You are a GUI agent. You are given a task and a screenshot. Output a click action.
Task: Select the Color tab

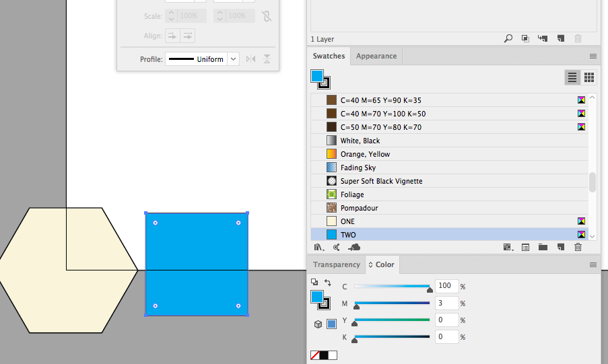point(382,265)
